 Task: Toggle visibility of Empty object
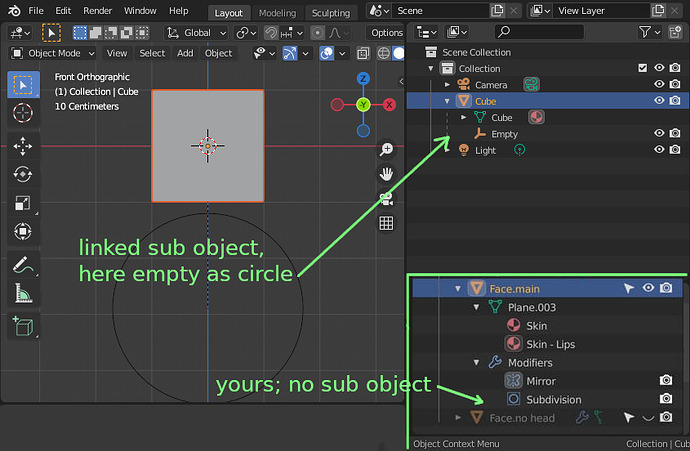click(659, 133)
